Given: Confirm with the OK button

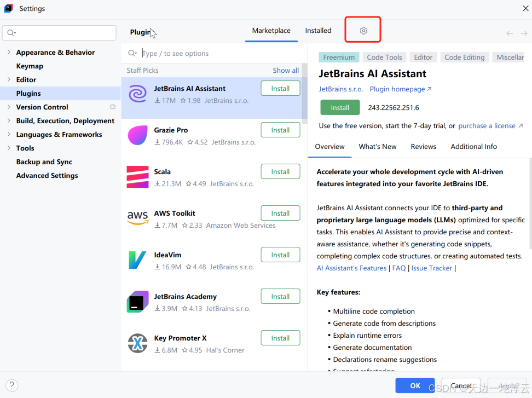Looking at the screenshot, I should [415, 385].
